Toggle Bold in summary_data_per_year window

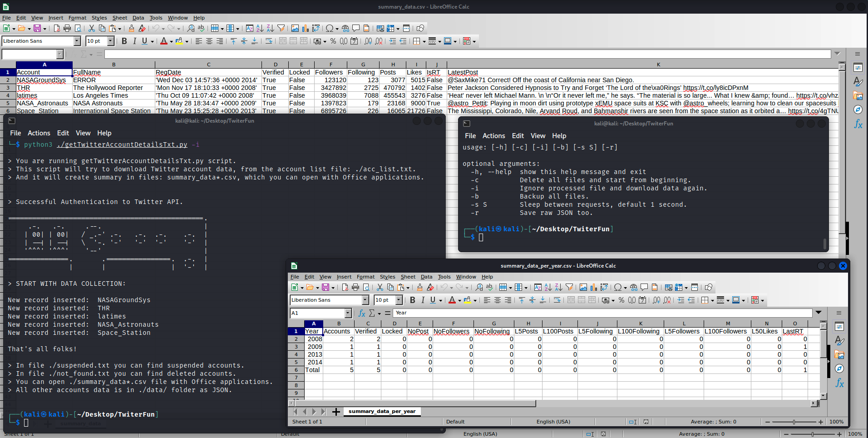pyautogui.click(x=412, y=300)
